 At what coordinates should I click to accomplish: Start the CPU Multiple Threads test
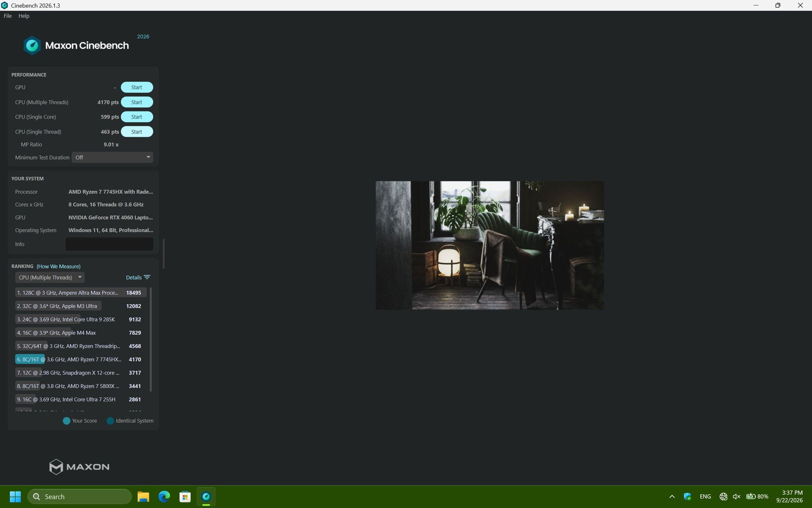coord(137,102)
